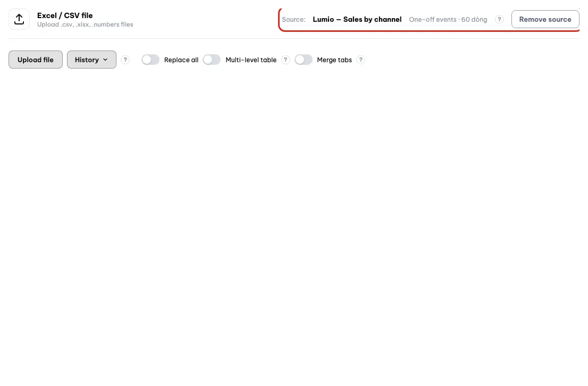Enable the Replace all toggle
This screenshot has height=386, width=588.
pyautogui.click(x=150, y=60)
